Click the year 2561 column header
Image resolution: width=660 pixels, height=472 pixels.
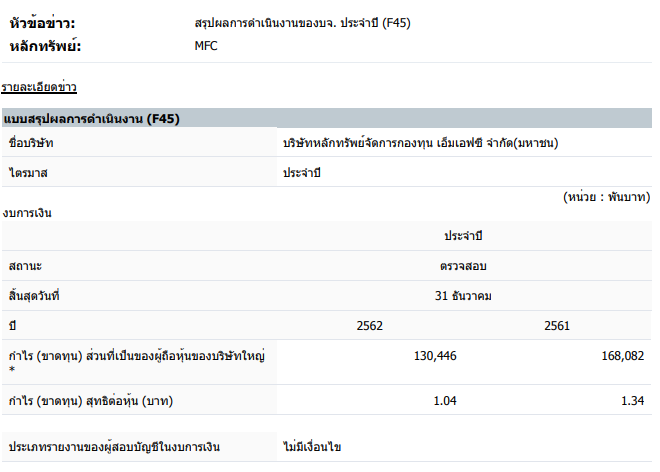coord(557,325)
